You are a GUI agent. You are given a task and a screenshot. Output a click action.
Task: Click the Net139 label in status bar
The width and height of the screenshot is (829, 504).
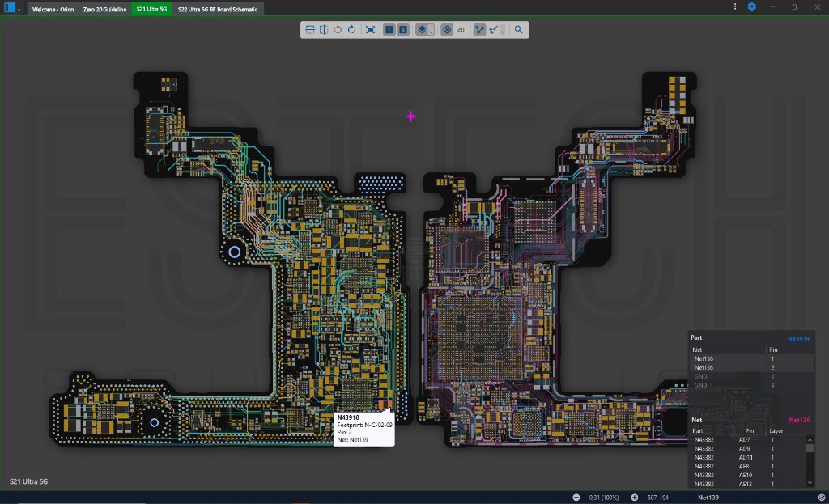coord(708,498)
